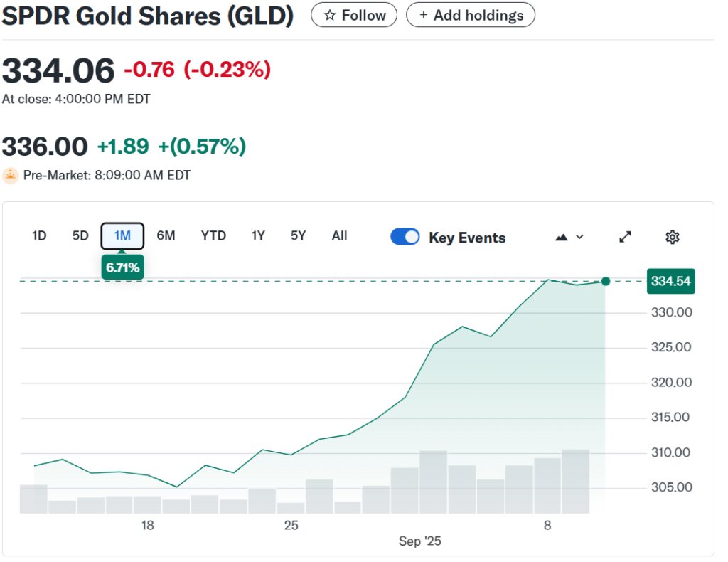This screenshot has width=728, height=562.
Task: Select the 1Y chart range
Action: click(258, 236)
